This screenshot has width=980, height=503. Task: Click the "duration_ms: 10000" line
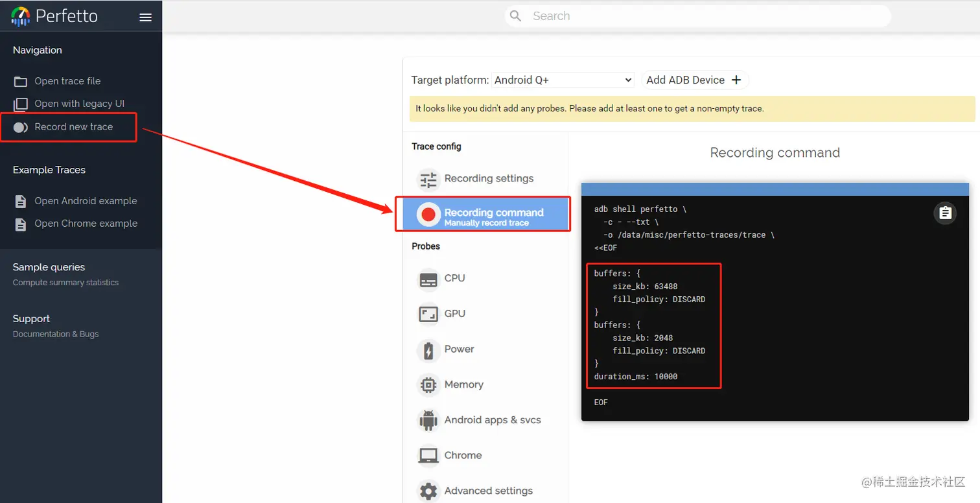[x=636, y=377]
